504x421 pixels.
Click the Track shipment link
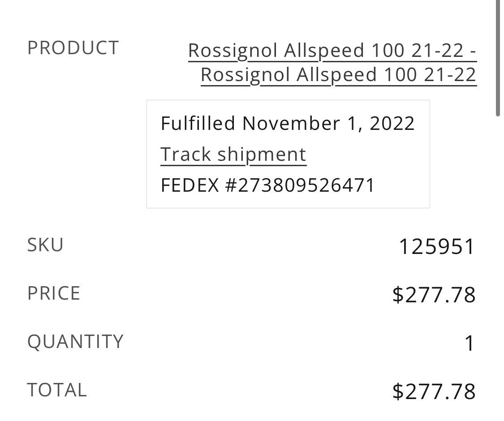[233, 155]
